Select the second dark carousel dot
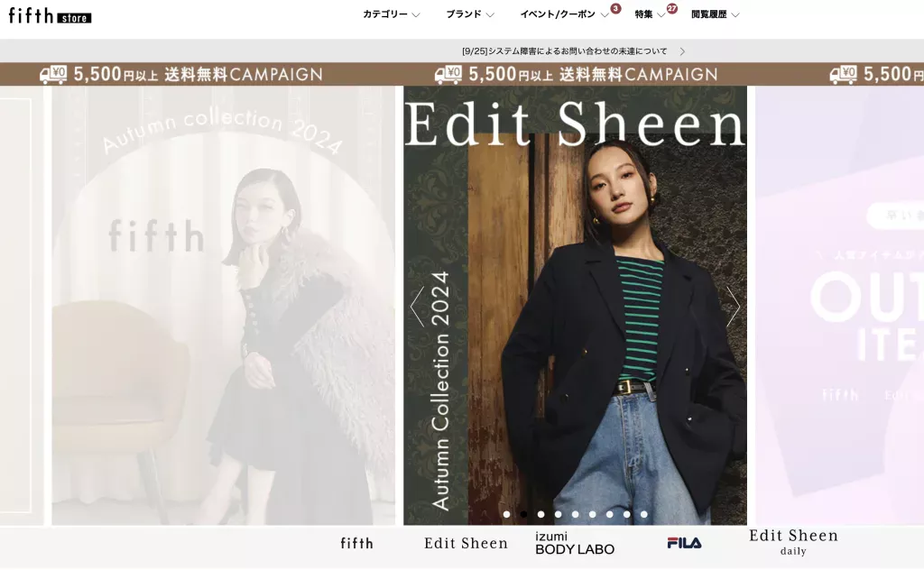 [x=524, y=514]
